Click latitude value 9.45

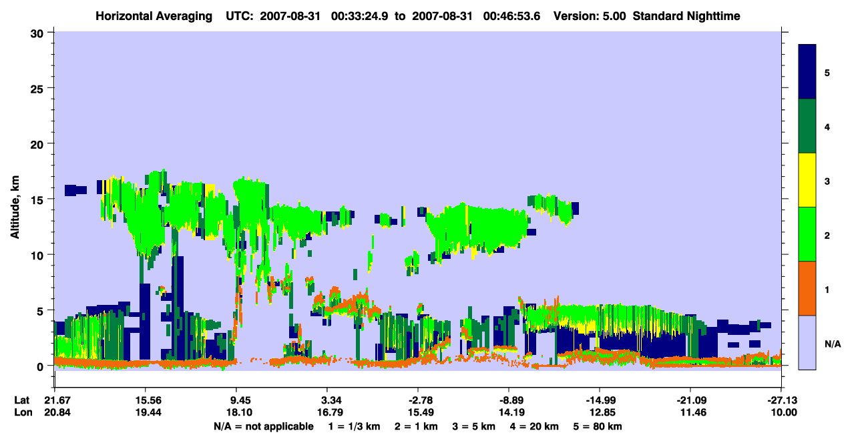pos(240,400)
